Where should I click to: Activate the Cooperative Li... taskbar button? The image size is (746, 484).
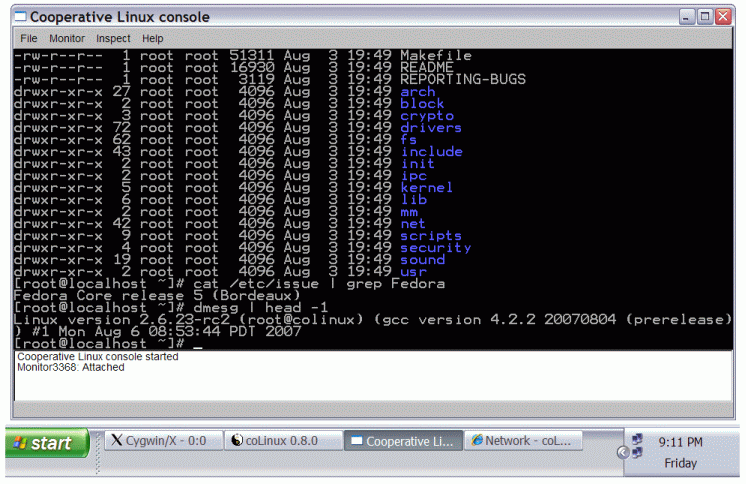[x=403, y=440]
